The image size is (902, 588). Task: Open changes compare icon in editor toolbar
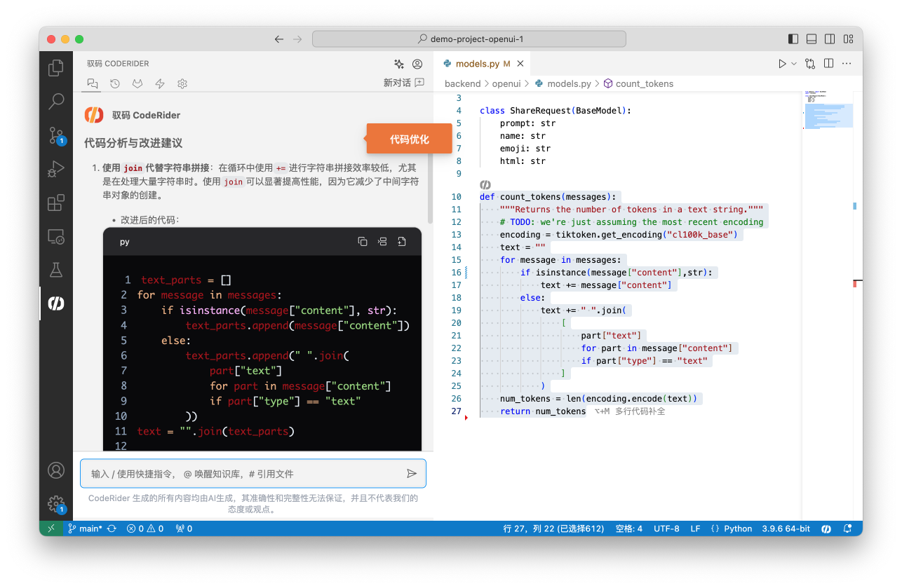pos(810,64)
